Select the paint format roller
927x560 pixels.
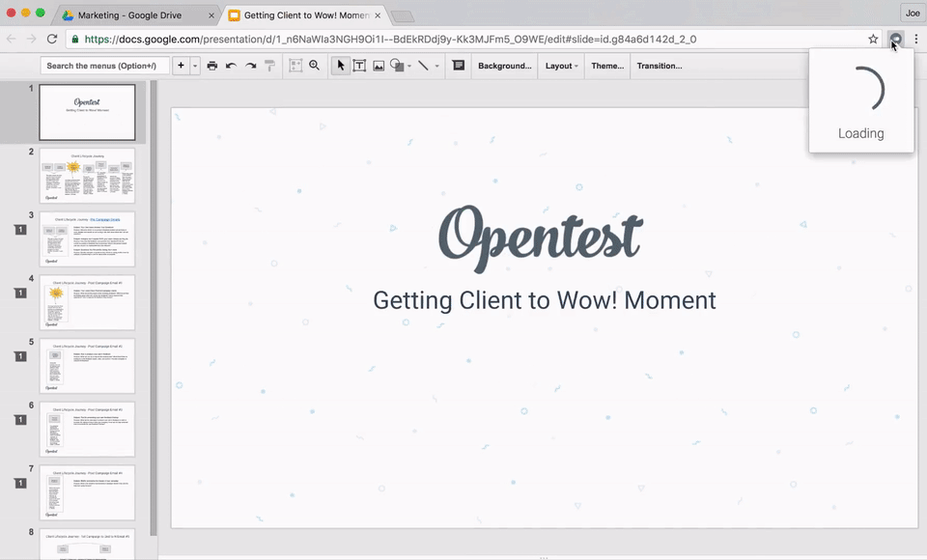(269, 66)
